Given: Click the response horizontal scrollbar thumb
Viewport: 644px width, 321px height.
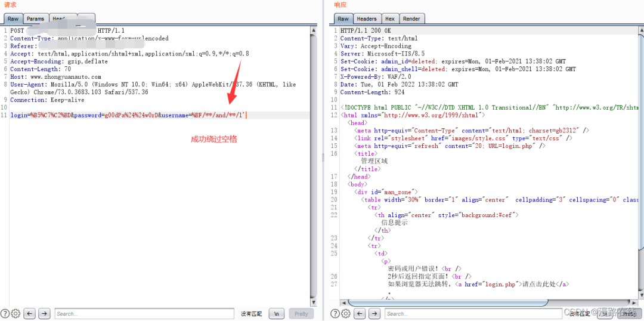Looking at the screenshot, I should coord(448,303).
